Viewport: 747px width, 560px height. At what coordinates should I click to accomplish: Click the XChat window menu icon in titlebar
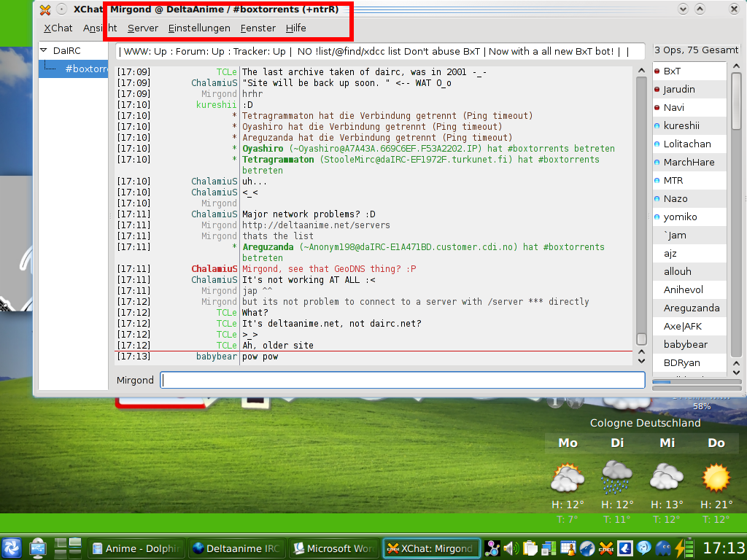[45, 9]
